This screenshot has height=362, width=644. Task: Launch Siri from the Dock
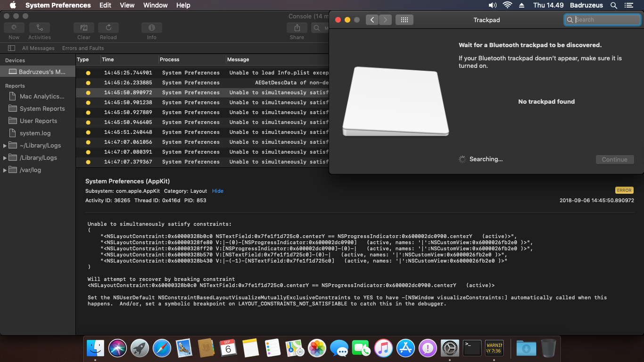click(117, 348)
